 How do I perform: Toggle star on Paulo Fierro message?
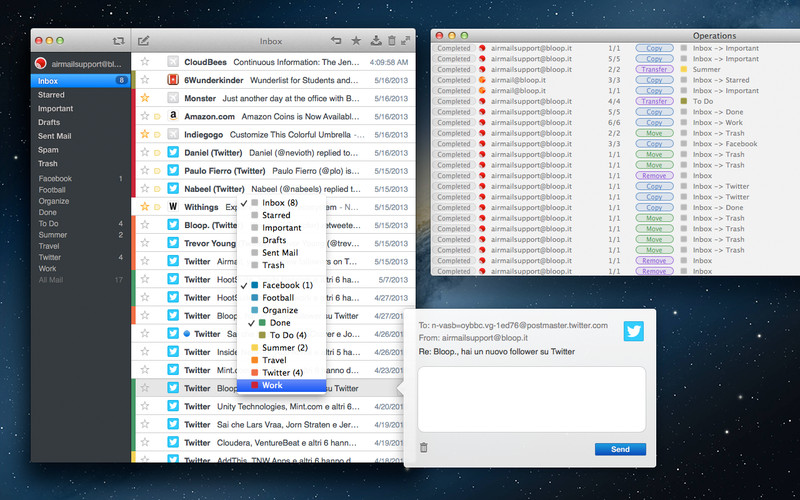click(145, 170)
